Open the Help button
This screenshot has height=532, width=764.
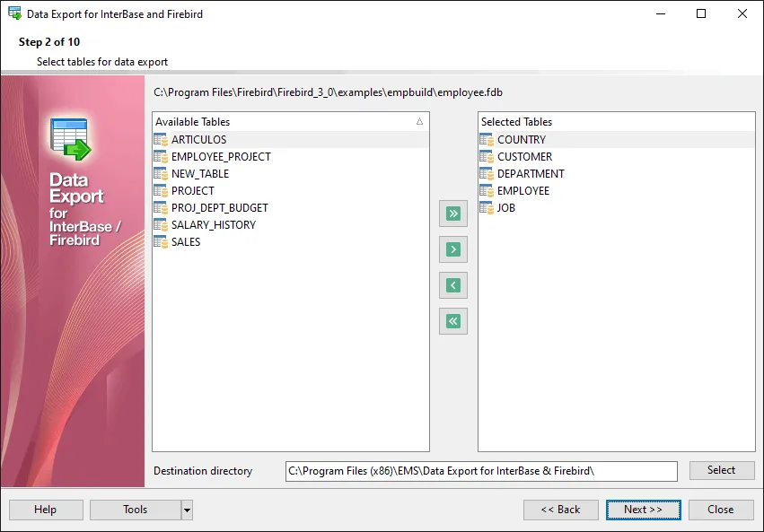(x=46, y=510)
